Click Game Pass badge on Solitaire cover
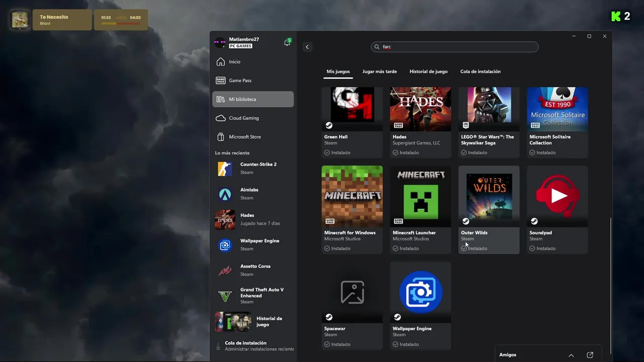 (535, 125)
